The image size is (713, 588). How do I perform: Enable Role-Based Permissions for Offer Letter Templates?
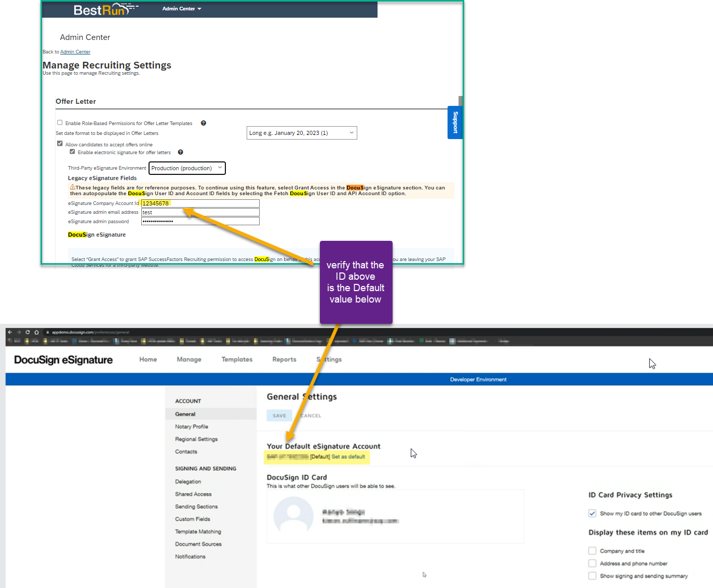[x=60, y=122]
